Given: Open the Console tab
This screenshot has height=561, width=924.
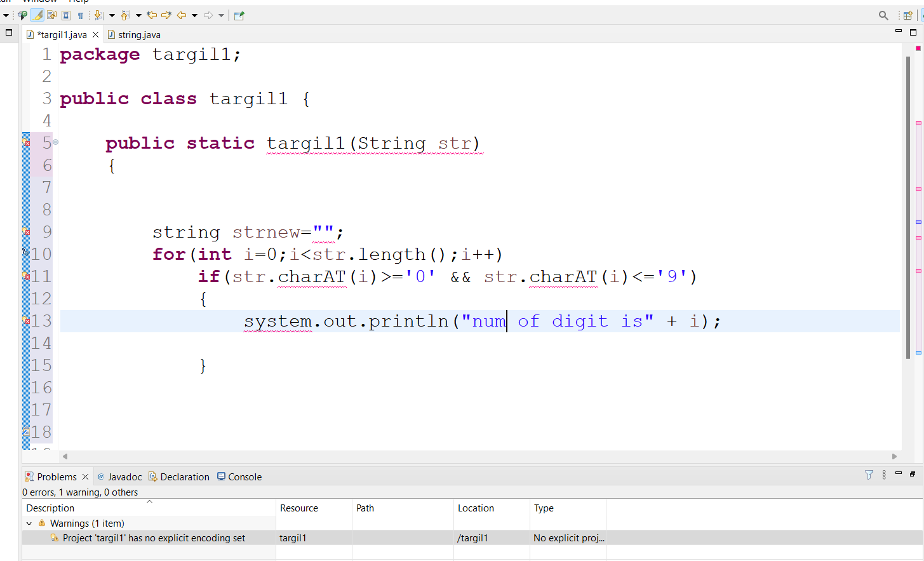Looking at the screenshot, I should coord(244,477).
